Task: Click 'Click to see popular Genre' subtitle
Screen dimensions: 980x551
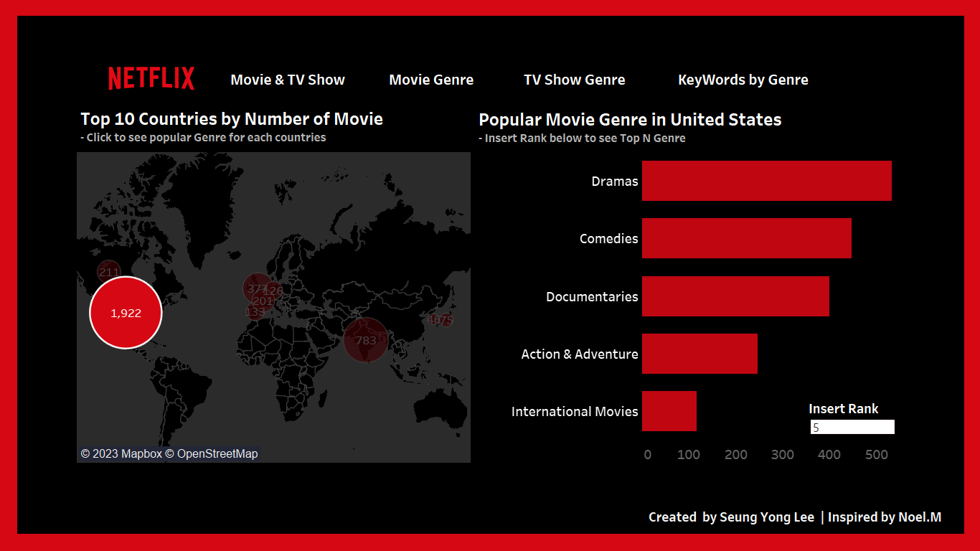Action: pyautogui.click(x=203, y=137)
